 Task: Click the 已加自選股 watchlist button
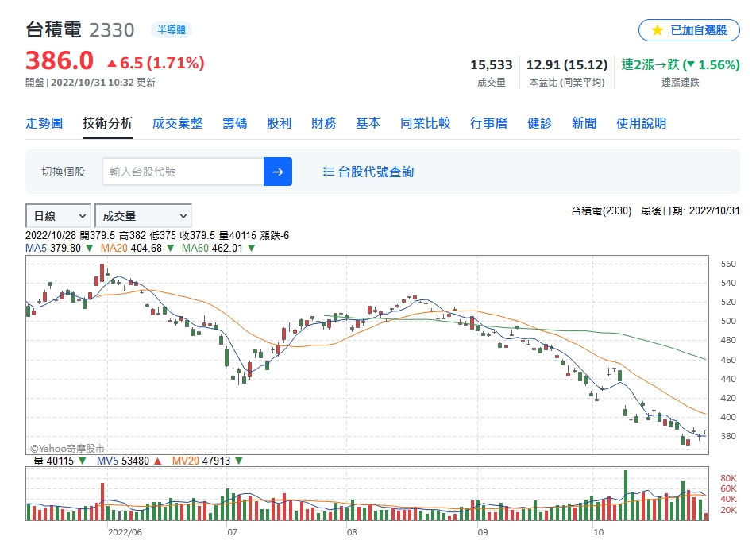[x=689, y=30]
